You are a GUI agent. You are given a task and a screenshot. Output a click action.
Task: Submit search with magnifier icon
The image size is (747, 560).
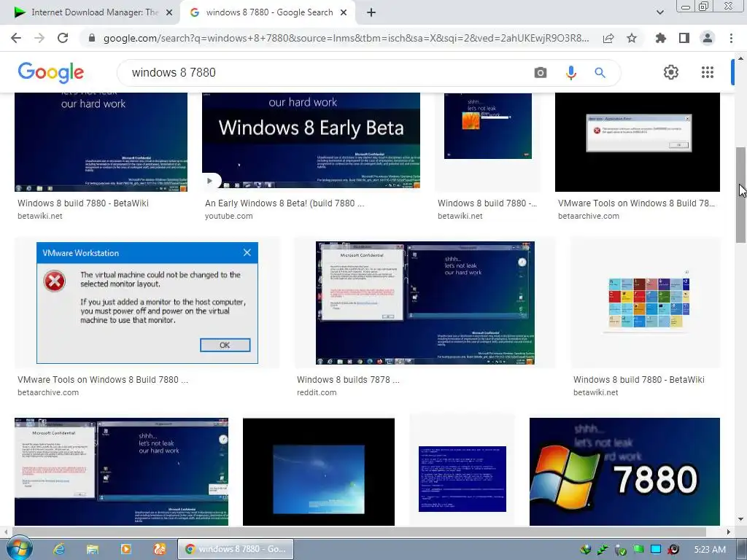coord(600,72)
